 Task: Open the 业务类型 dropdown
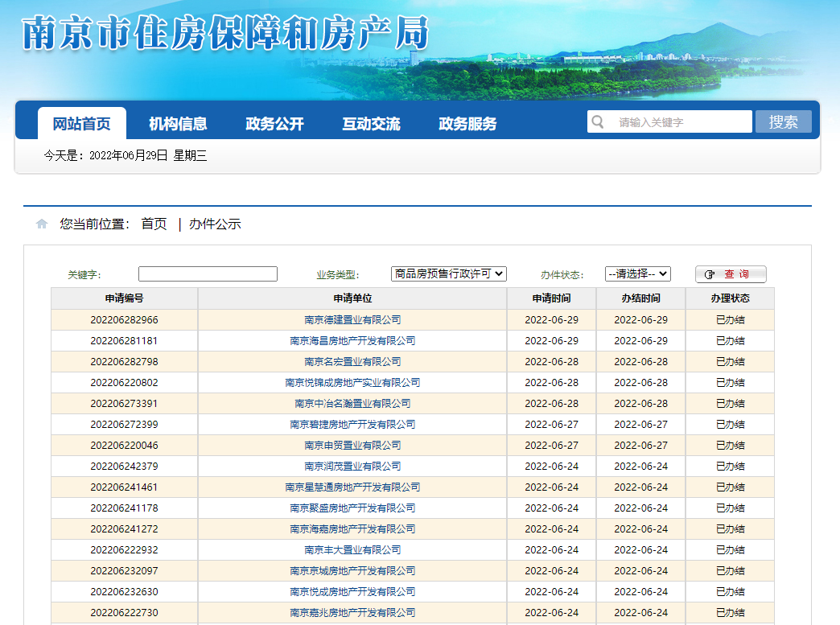coord(448,273)
